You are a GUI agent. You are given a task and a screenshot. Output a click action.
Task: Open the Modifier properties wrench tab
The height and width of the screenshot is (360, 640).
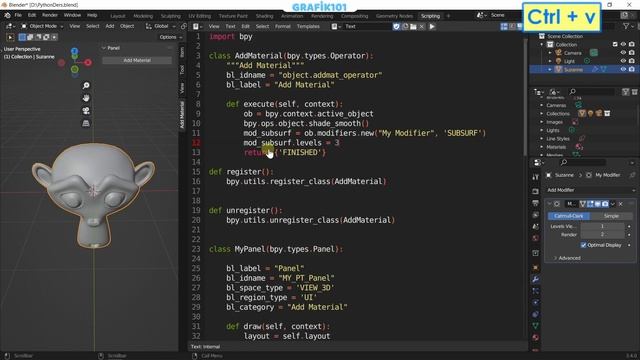point(536,279)
